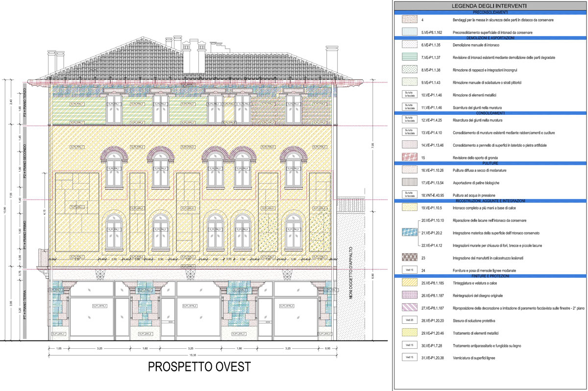This screenshot has height=391, width=588.
Task: Click the LEGENDA DEGLI INTERVENTI title
Action: pos(490,5)
